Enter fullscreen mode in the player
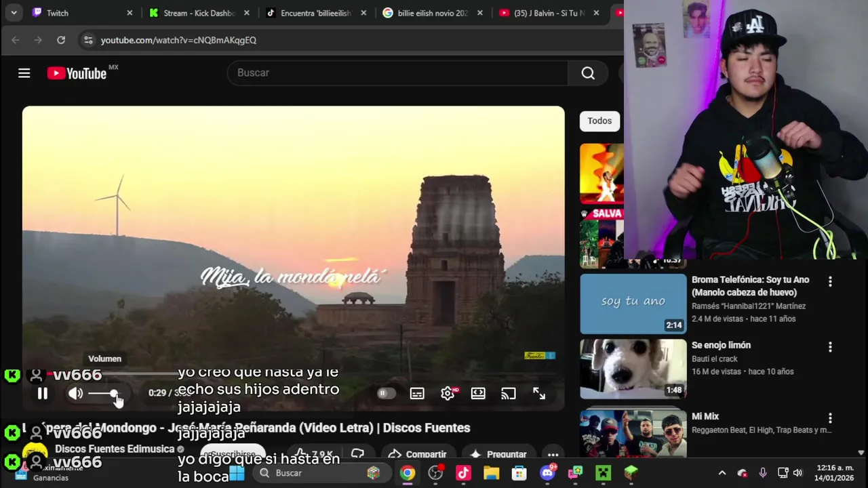This screenshot has height=488, width=868. (x=539, y=393)
